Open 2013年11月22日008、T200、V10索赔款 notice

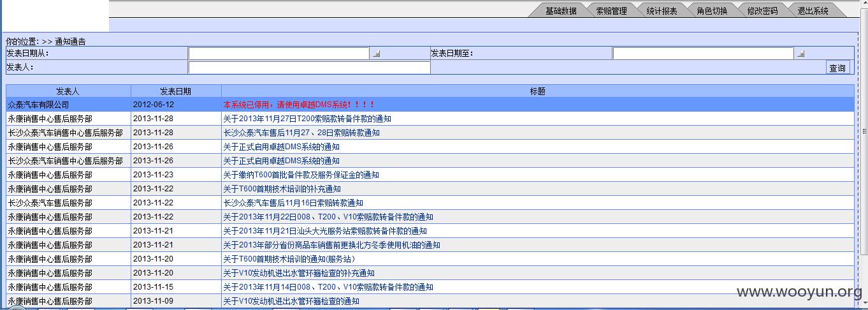328,217
